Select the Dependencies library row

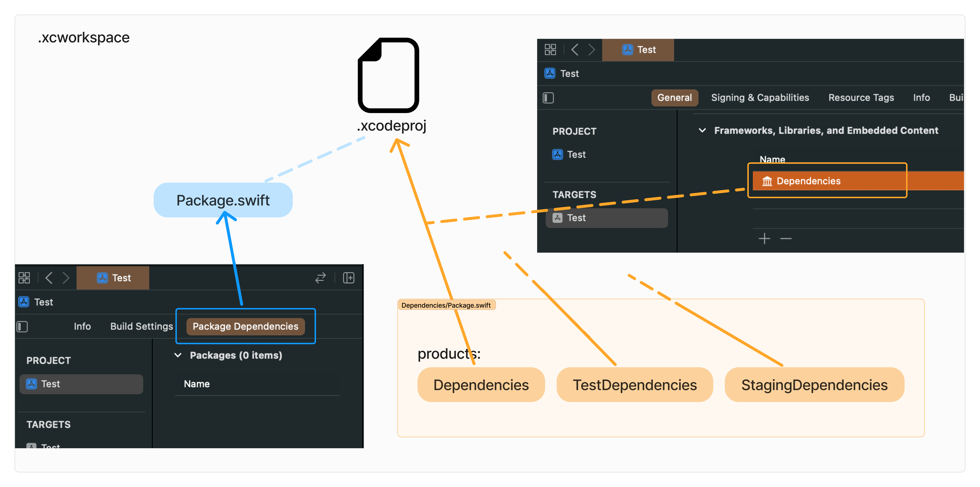pos(858,181)
